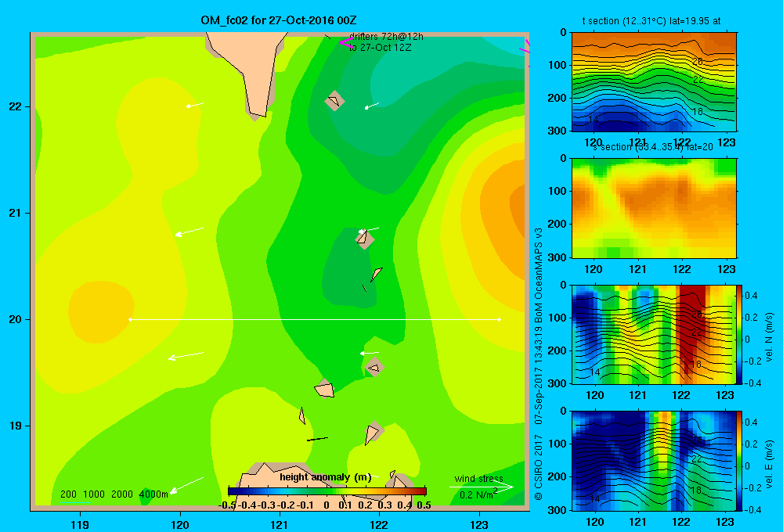Click the 'vel. E (m/s)' axis label

coord(770,464)
